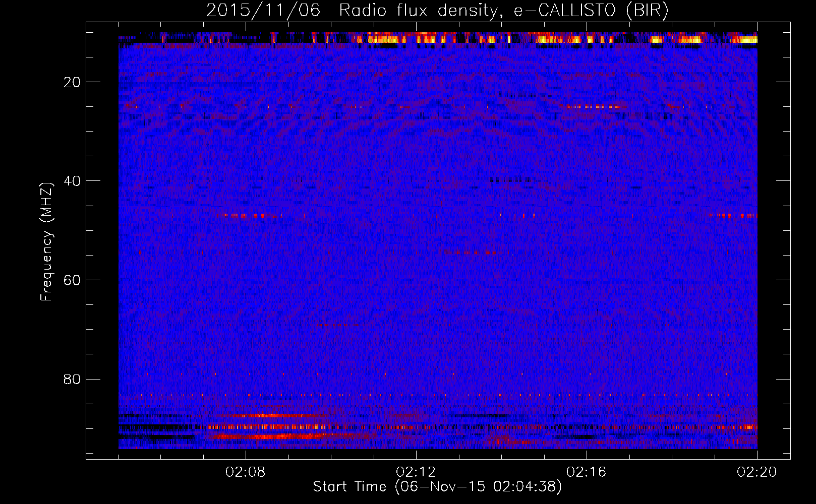Image resolution: width=816 pixels, height=504 pixels.
Task: Click the 60 MHz frequency tick label
Action: (x=73, y=280)
